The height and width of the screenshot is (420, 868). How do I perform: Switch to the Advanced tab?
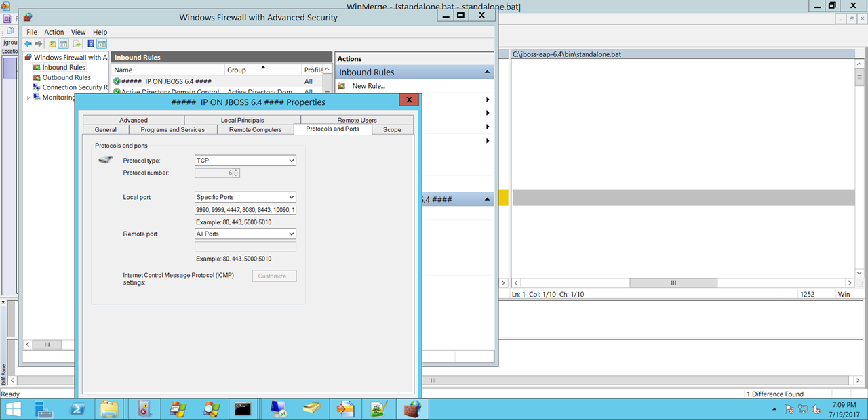[134, 120]
